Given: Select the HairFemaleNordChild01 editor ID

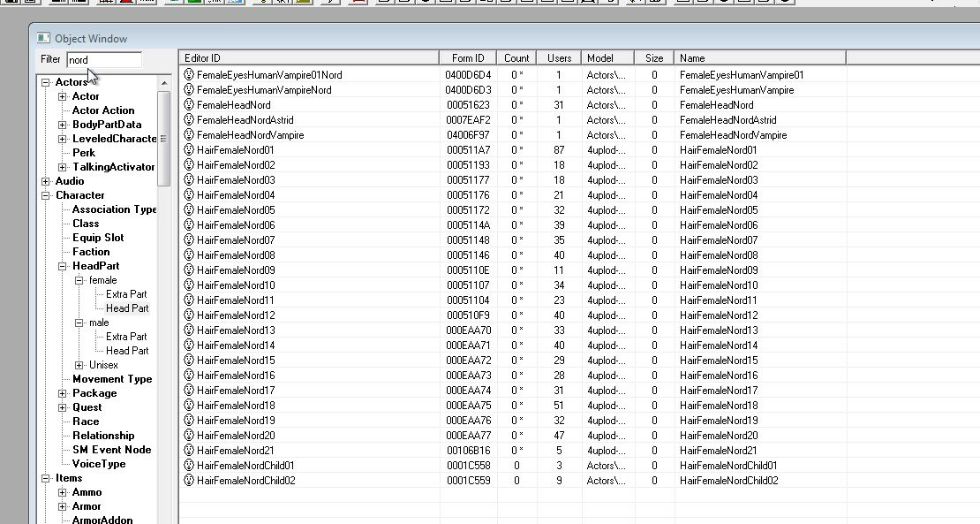Looking at the screenshot, I should [245, 465].
